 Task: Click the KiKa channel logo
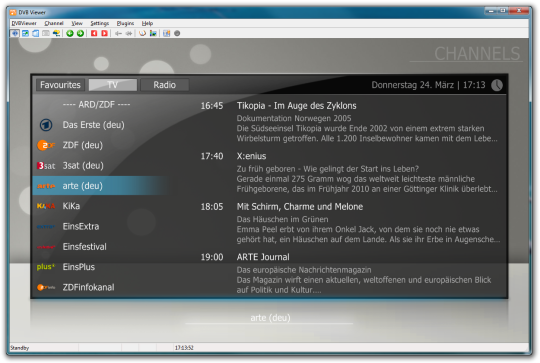click(46, 206)
